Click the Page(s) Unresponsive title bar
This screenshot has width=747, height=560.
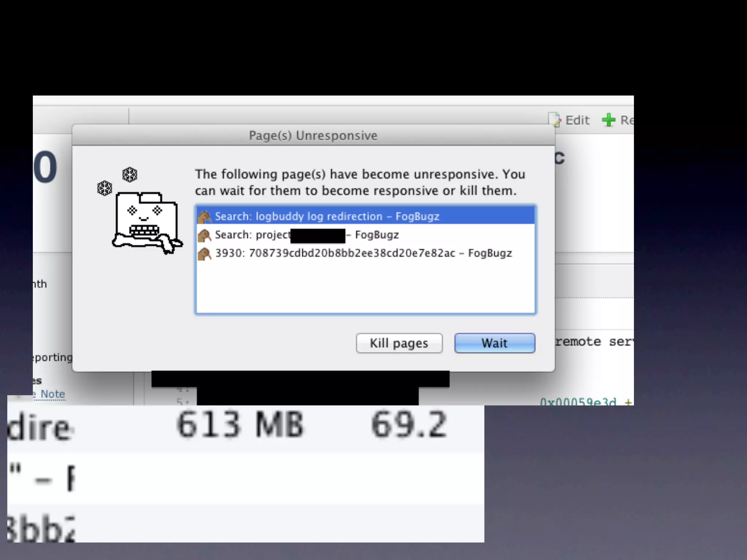click(x=313, y=135)
